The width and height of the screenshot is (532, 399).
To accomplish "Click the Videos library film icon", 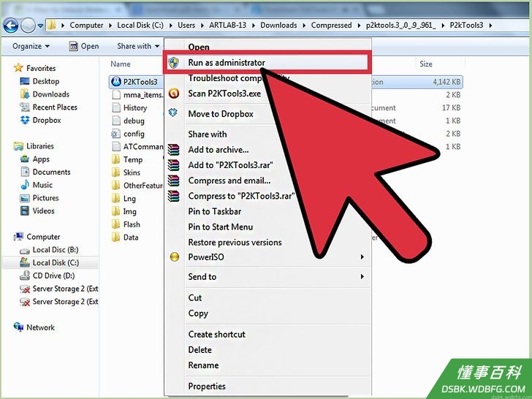I will pos(25,210).
